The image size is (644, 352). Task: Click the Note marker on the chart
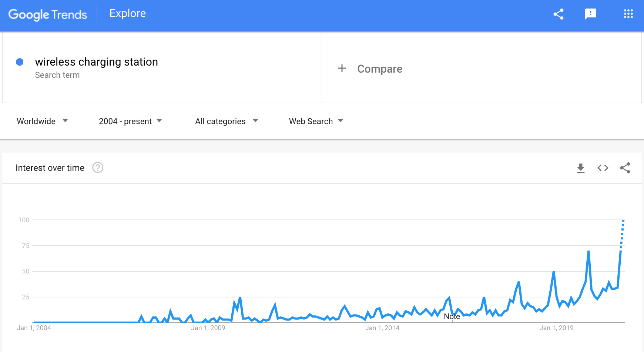coord(452,316)
